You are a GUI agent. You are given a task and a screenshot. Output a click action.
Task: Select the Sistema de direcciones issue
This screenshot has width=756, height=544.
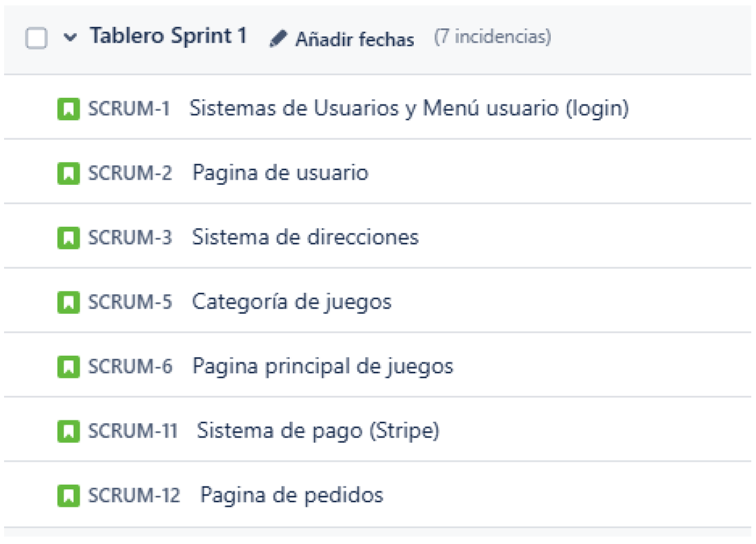[x=305, y=238]
